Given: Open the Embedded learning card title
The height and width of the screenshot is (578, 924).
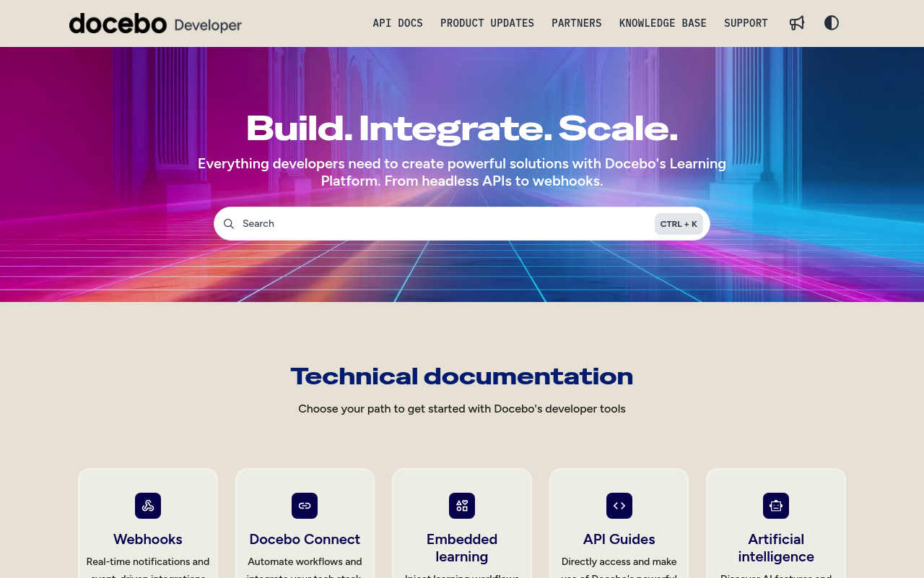Looking at the screenshot, I should click(462, 548).
